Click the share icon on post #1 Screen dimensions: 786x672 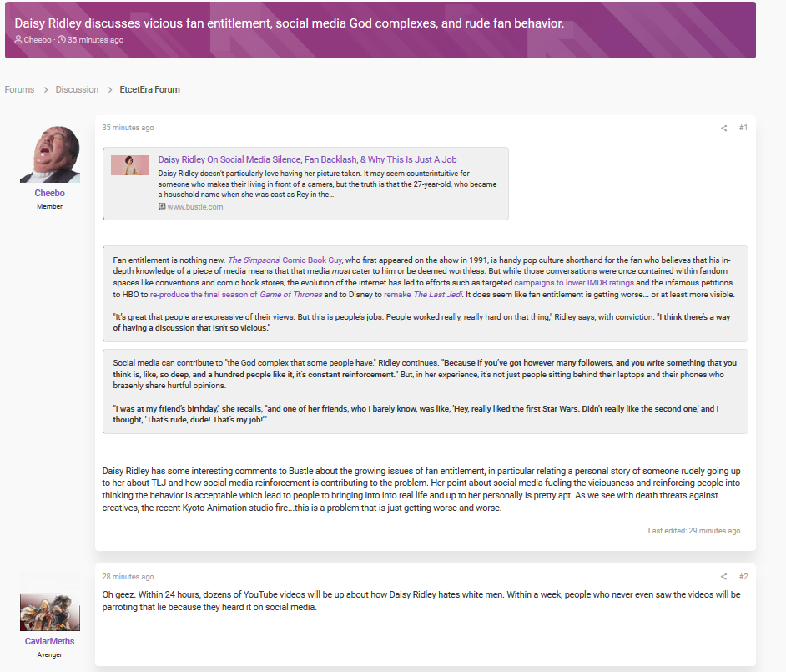723,128
